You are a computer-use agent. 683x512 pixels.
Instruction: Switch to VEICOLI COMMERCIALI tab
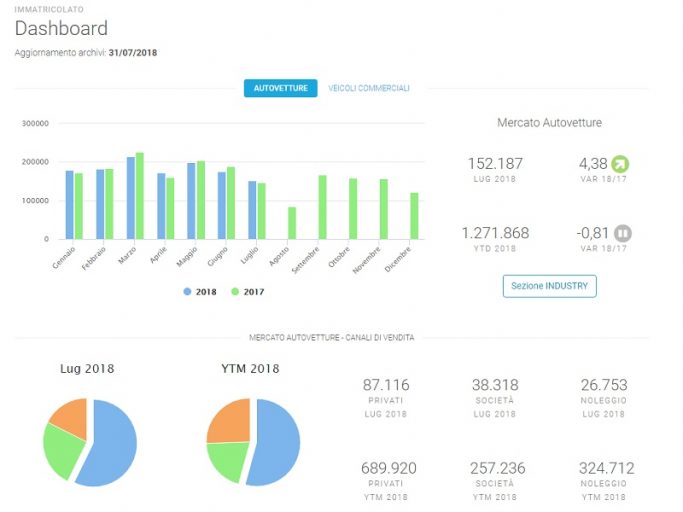click(369, 88)
